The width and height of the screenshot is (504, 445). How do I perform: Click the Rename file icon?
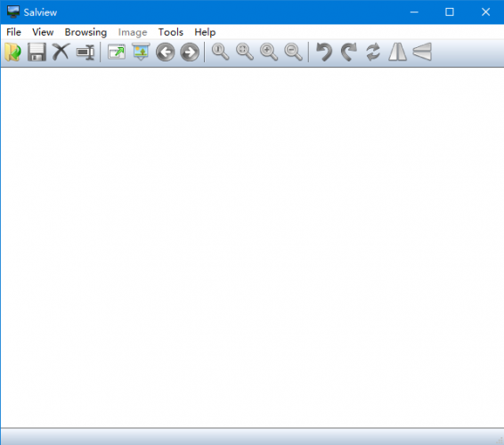pos(85,52)
